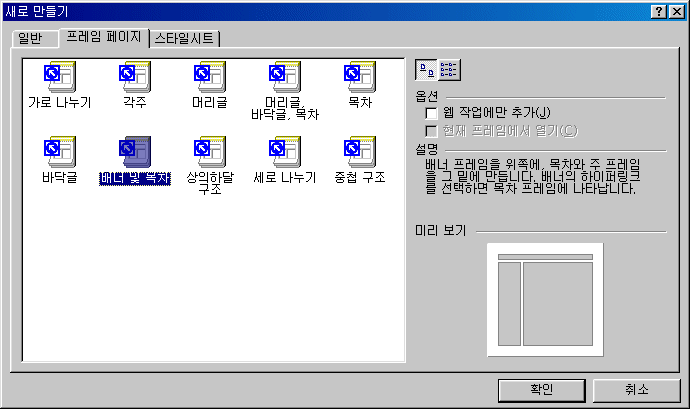
Task: Switch to list view mode
Action: tap(449, 70)
